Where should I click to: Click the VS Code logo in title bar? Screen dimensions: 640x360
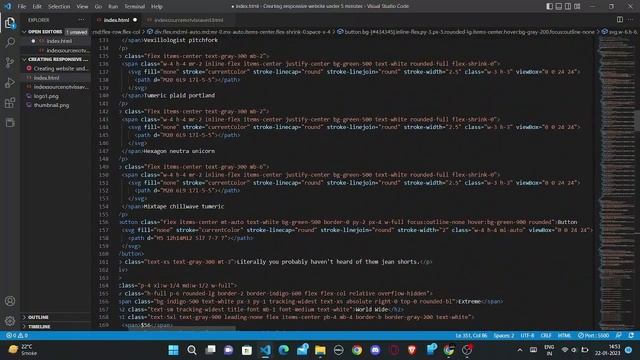click(x=7, y=6)
